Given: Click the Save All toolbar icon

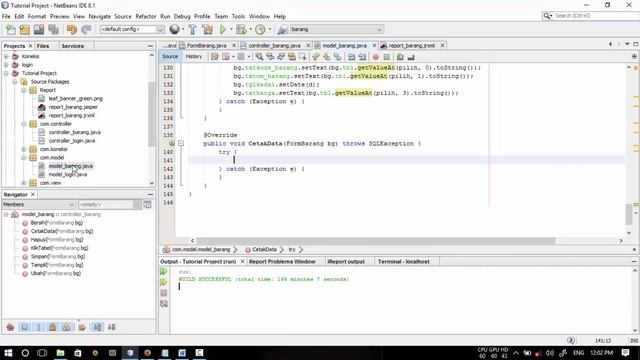Looking at the screenshot, I should tap(53, 29).
